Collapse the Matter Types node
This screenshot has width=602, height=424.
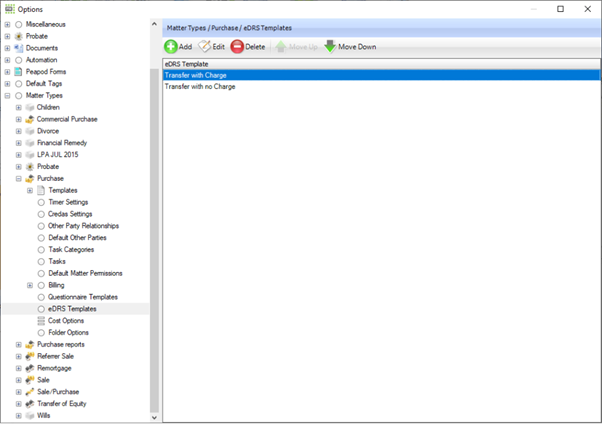click(x=7, y=96)
